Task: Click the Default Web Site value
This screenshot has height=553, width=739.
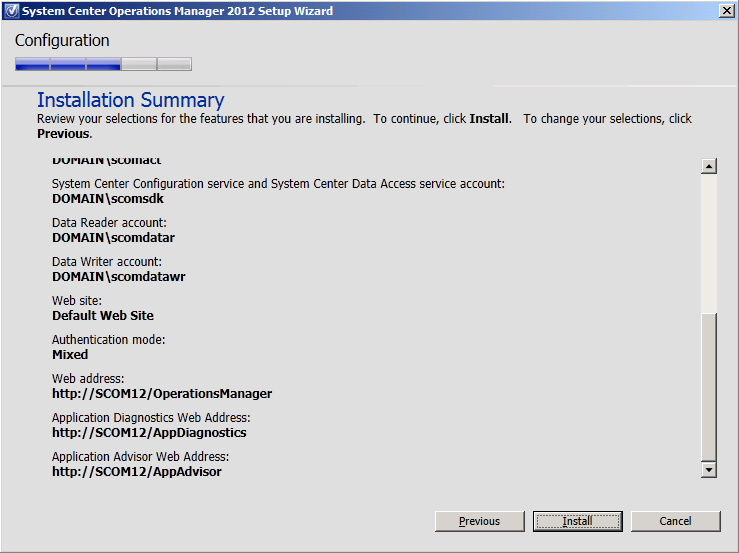Action: tap(103, 315)
